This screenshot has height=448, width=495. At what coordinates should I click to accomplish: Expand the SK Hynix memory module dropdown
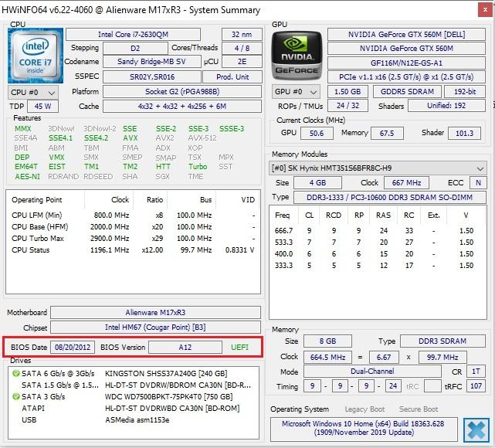(x=378, y=168)
